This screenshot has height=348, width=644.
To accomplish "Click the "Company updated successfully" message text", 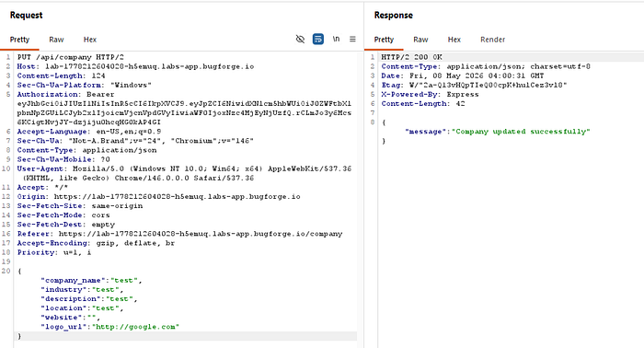I will click(521, 132).
